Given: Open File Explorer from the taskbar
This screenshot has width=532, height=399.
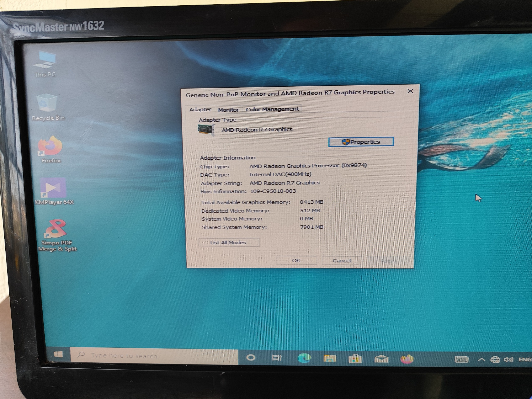Looking at the screenshot, I should pos(330,359).
